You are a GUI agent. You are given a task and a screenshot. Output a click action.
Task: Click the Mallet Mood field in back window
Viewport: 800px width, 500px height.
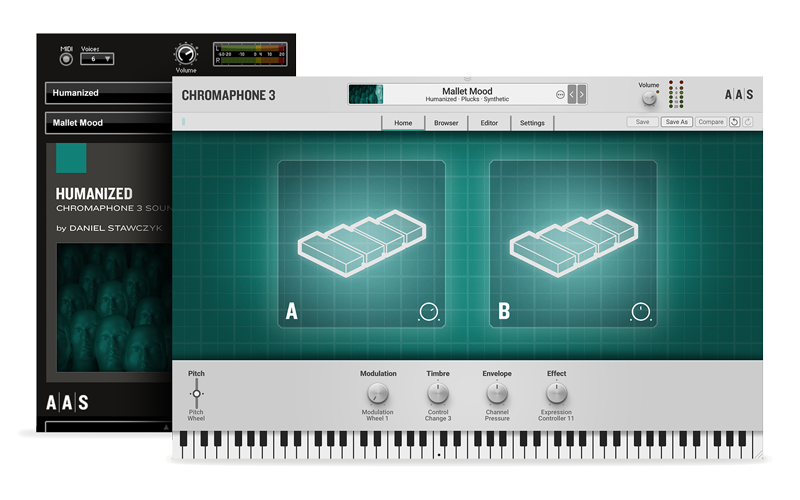pyautogui.click(x=109, y=122)
